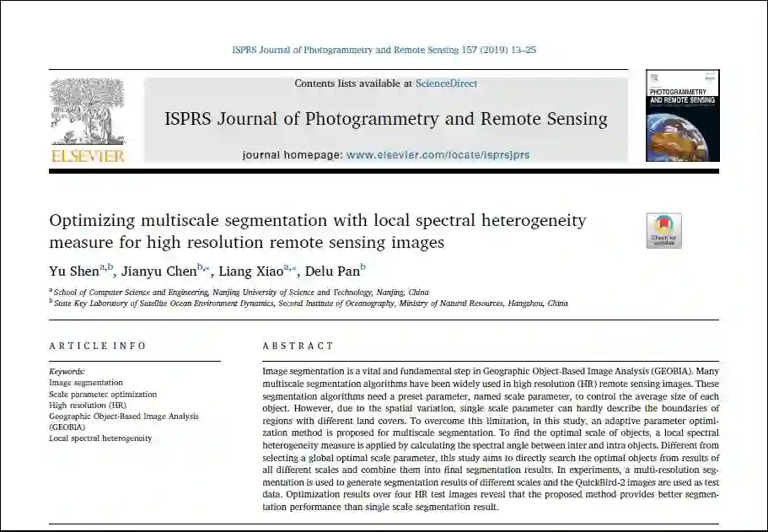The image size is (768, 532).
Task: Click the article title text
Action: [317, 231]
